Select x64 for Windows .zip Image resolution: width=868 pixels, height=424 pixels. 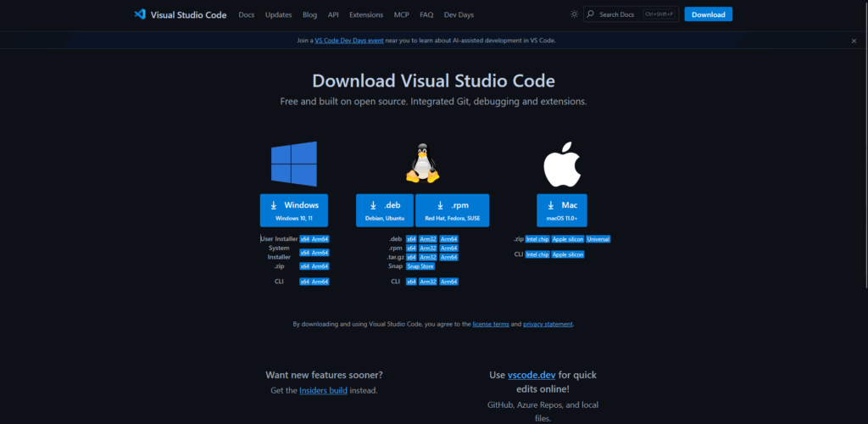click(x=304, y=266)
